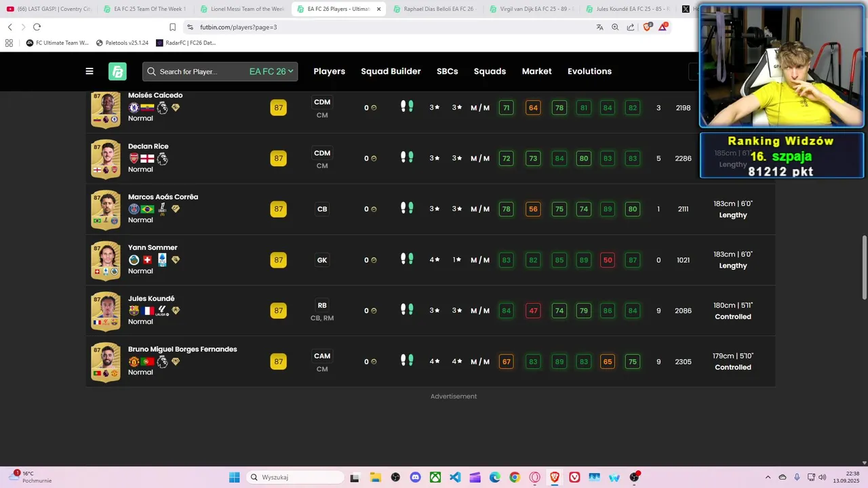Image resolution: width=868 pixels, height=488 pixels.
Task: Open Paletools v25.1.24 bookmark
Action: pyautogui.click(x=122, y=43)
